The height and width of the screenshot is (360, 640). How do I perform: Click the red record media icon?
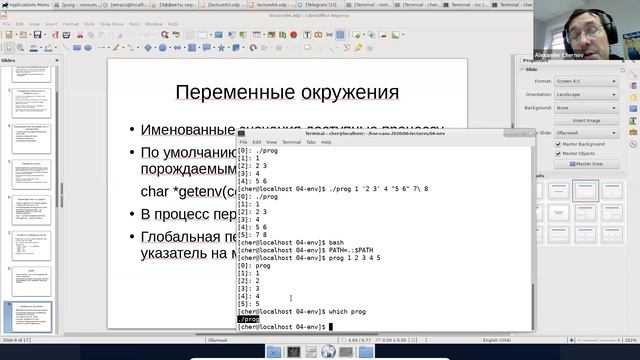click(293, 35)
